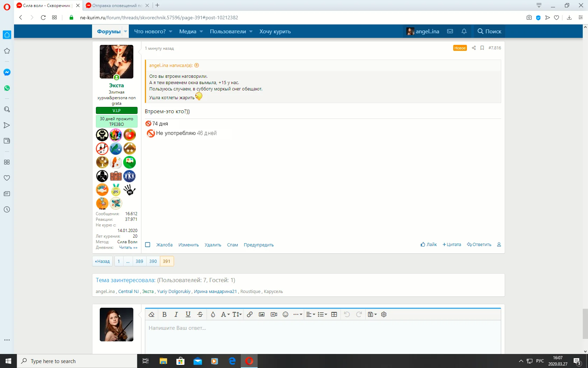Open forum search with Поиск

click(x=489, y=31)
